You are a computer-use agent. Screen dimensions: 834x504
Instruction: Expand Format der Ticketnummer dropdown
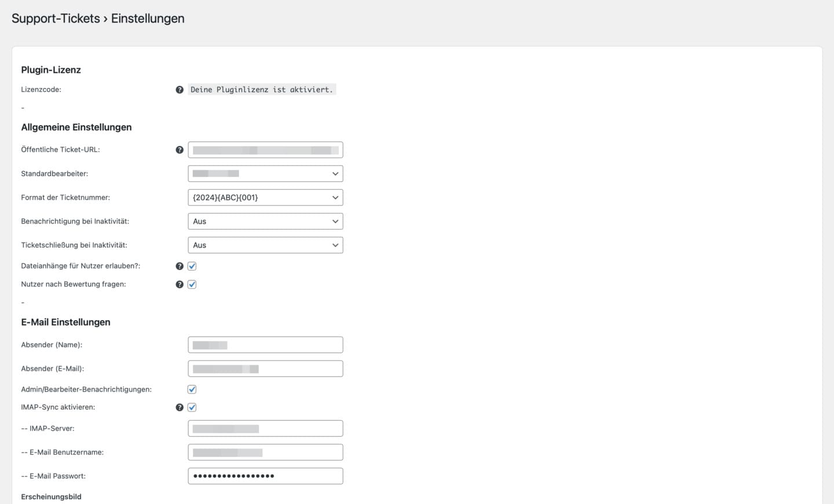coord(265,197)
